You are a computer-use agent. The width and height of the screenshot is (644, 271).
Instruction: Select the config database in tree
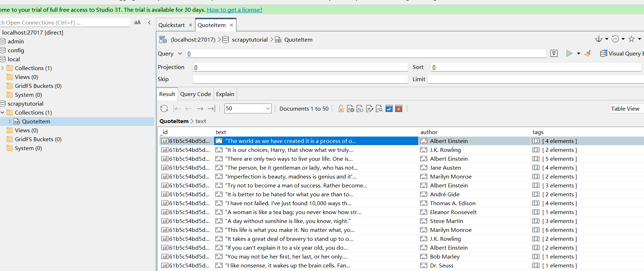16,50
